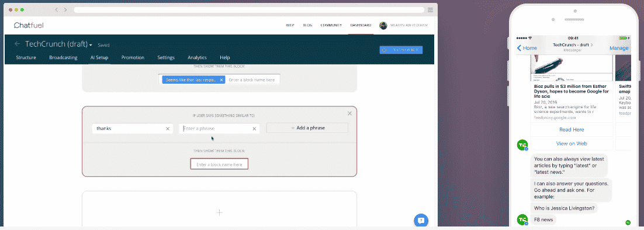
Task: Select the AI Setup tab
Action: click(x=99, y=57)
